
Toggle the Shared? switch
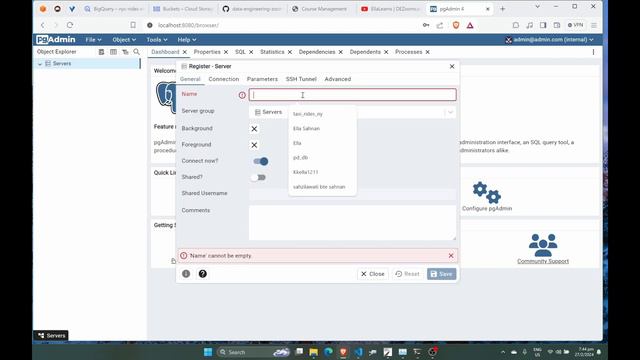(258, 178)
